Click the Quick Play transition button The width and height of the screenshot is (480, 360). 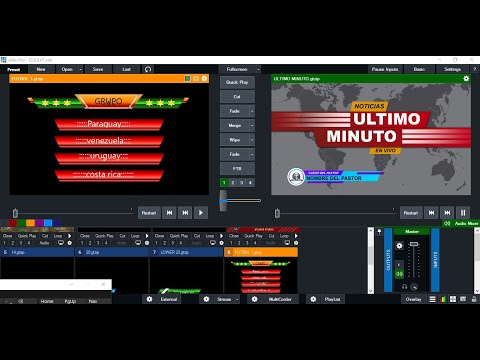(x=237, y=82)
